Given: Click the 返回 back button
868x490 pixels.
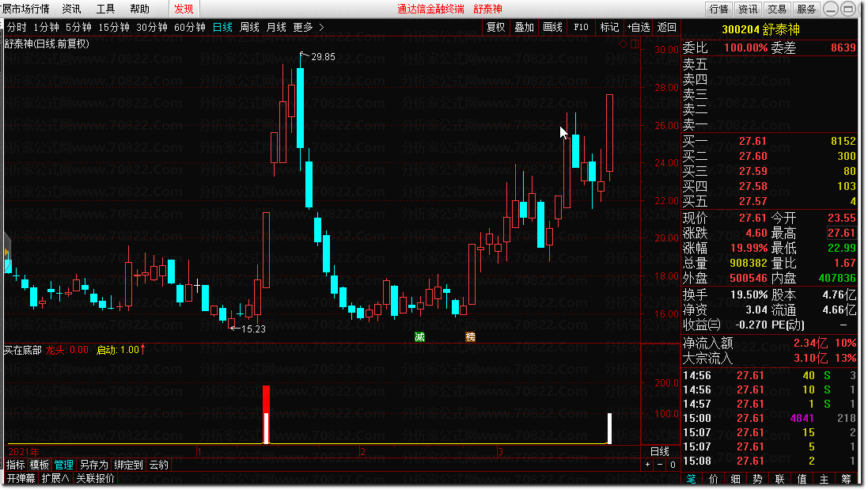Looking at the screenshot, I should click(x=666, y=27).
